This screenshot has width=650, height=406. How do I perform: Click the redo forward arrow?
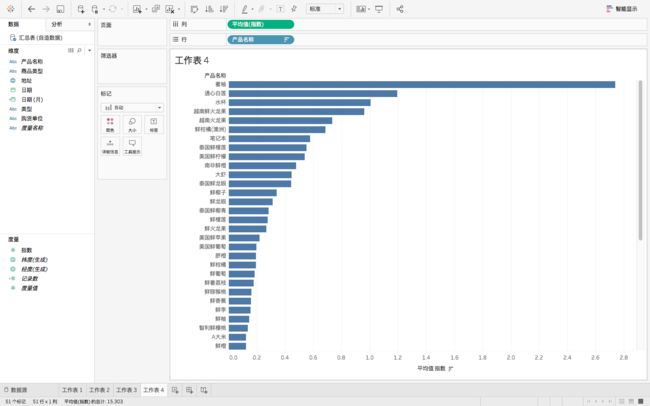(x=46, y=9)
